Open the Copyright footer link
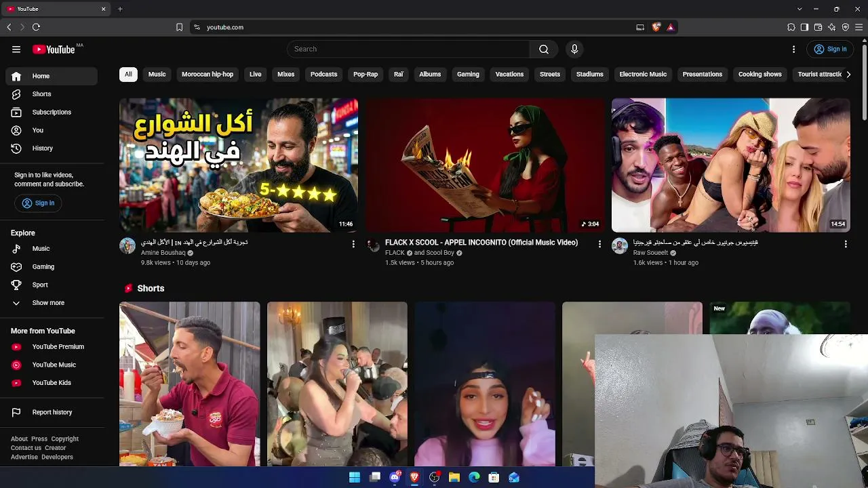The image size is (868, 488). tap(65, 439)
